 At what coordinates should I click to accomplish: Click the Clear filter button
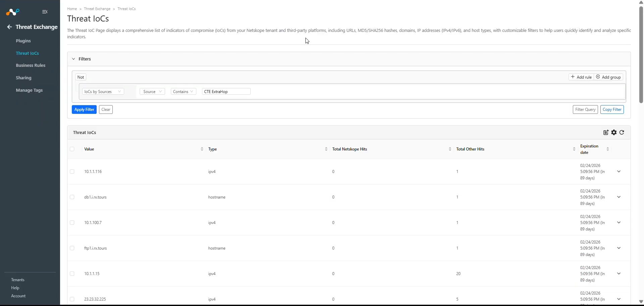[x=106, y=110]
